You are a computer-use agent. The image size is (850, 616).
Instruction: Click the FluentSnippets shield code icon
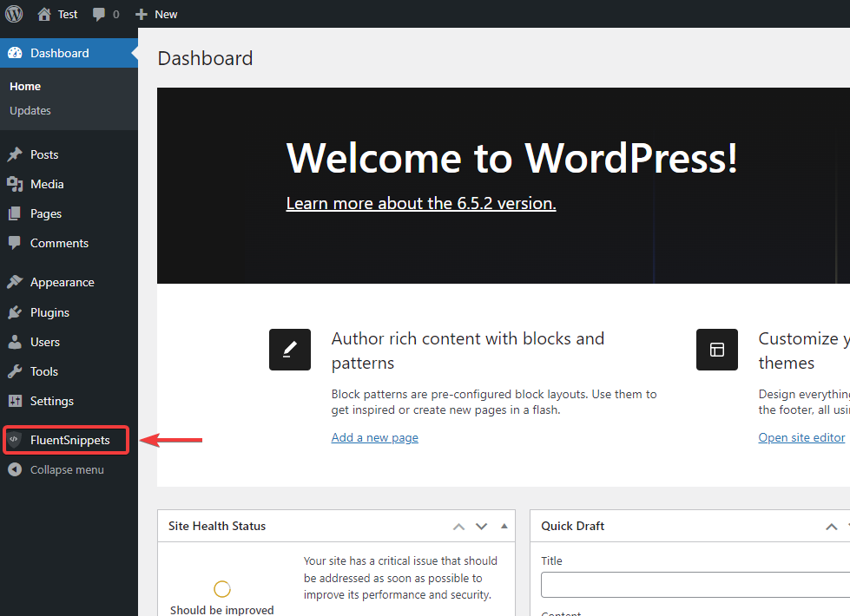15,439
